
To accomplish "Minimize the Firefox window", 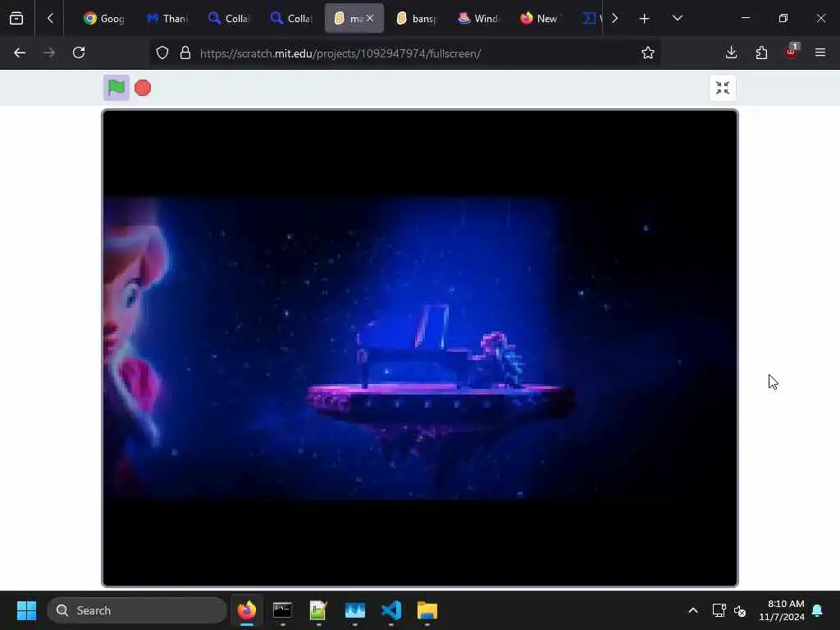I will (x=745, y=18).
